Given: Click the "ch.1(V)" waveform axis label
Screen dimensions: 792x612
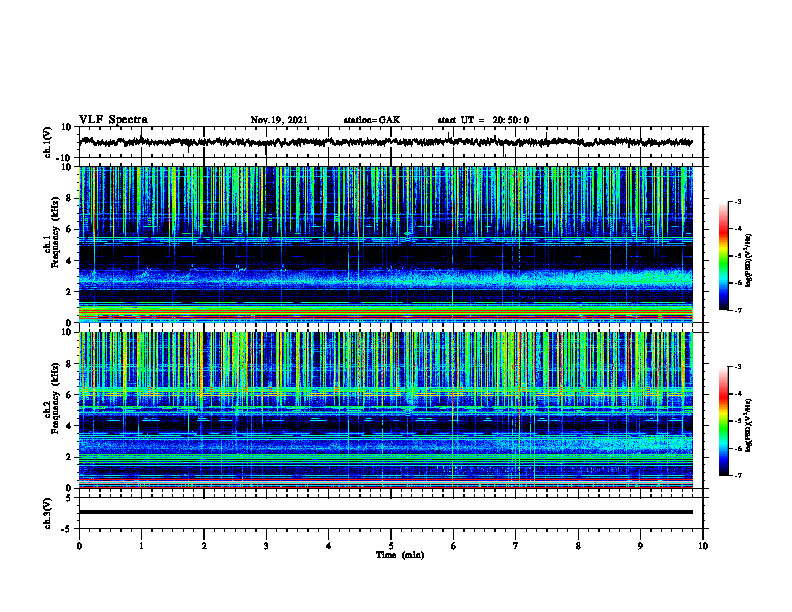Looking at the screenshot, I should coord(48,142).
